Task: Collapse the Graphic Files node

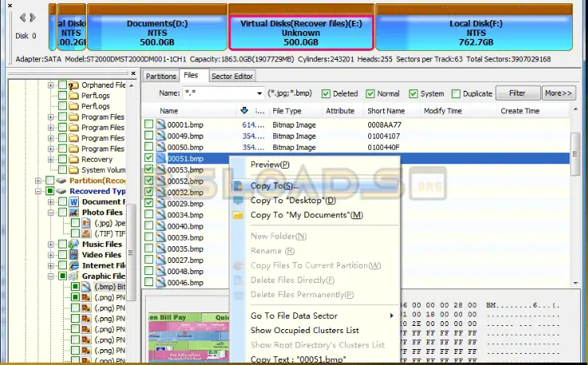Action: [x=51, y=277]
